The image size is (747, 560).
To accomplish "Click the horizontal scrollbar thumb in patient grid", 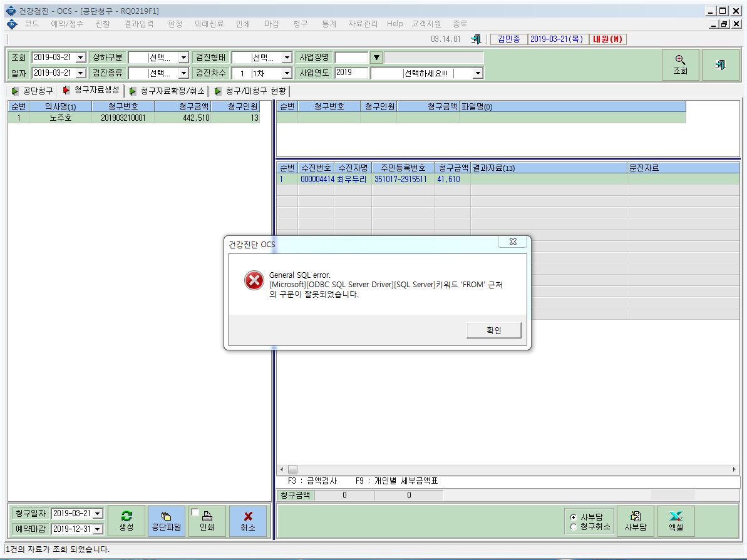I will [x=292, y=469].
